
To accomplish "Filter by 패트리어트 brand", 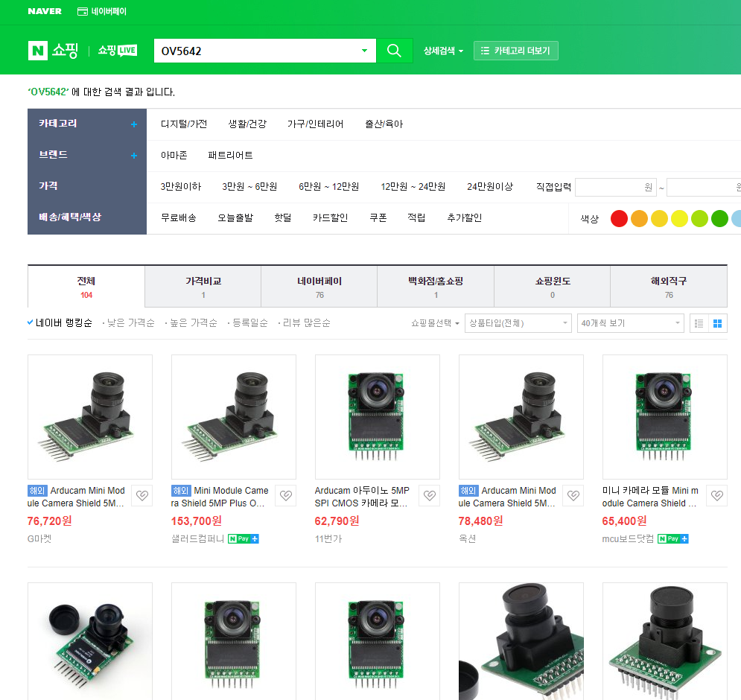I will [230, 155].
